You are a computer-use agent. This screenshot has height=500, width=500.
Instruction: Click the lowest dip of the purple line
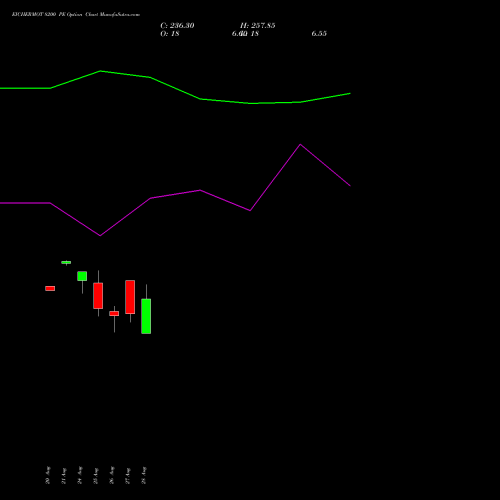(100, 236)
